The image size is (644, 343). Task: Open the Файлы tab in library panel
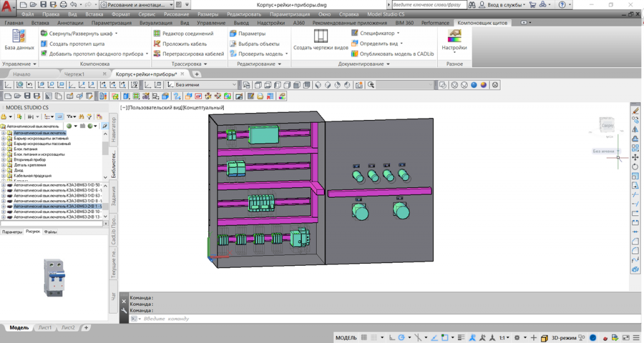(50, 232)
